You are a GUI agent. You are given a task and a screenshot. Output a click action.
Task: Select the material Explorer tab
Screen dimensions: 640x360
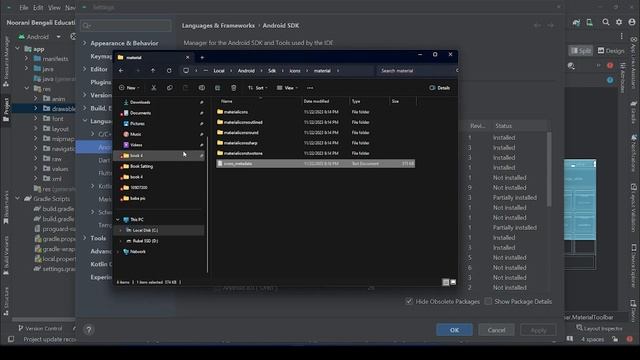tap(153, 58)
